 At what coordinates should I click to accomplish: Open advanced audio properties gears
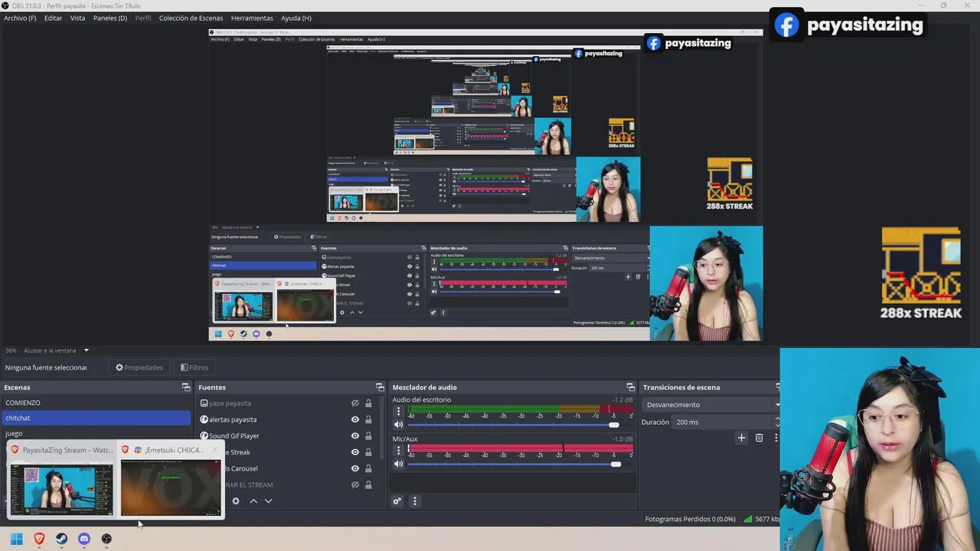pos(397,501)
